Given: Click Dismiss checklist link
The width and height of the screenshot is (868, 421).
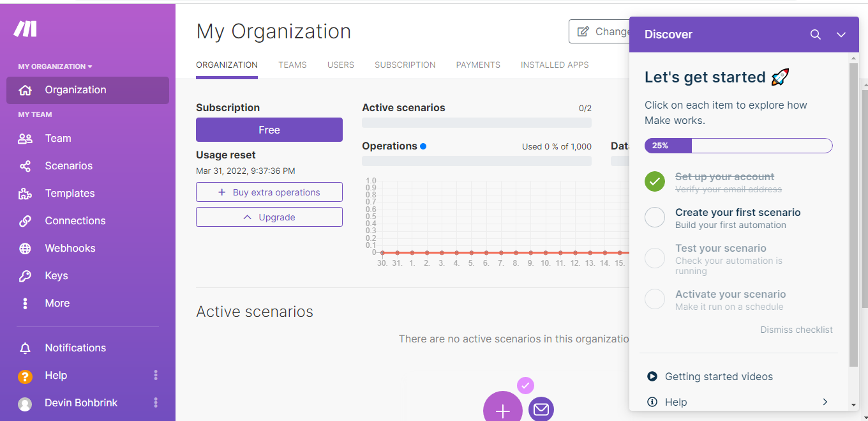Looking at the screenshot, I should pyautogui.click(x=797, y=330).
